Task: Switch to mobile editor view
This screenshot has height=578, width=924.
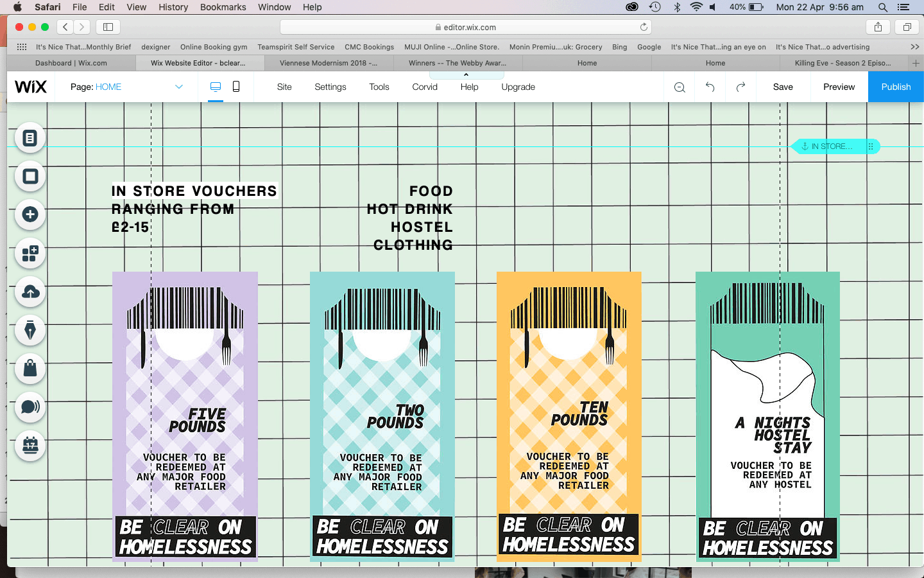Action: pos(236,87)
